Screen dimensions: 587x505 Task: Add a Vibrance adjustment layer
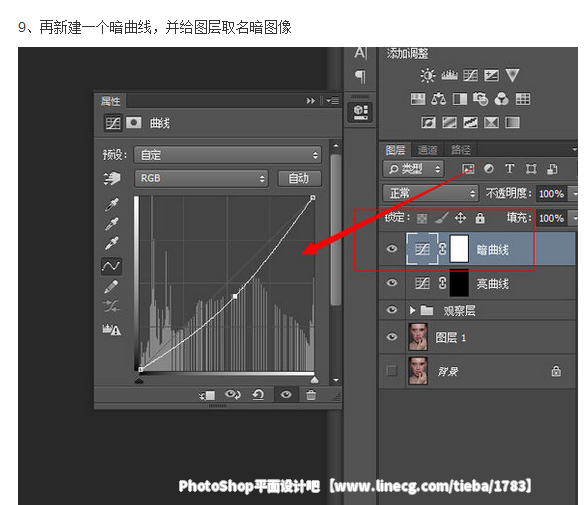(512, 75)
